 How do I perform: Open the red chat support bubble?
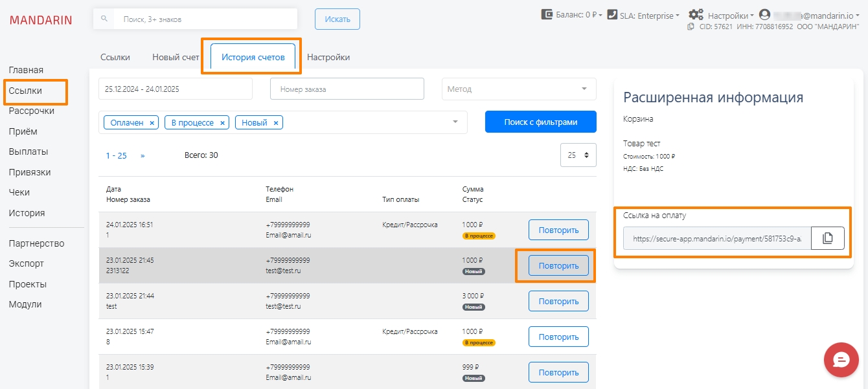coord(841,360)
